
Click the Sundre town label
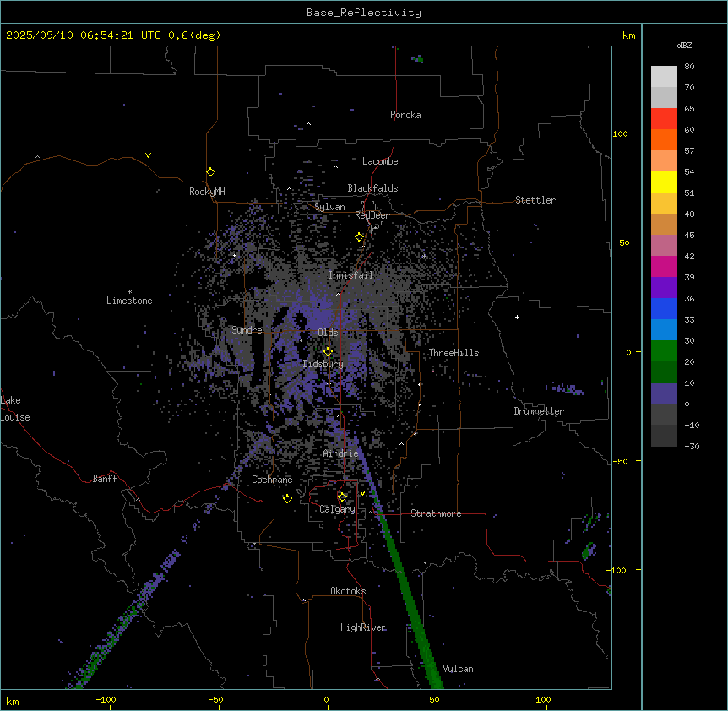(x=247, y=330)
